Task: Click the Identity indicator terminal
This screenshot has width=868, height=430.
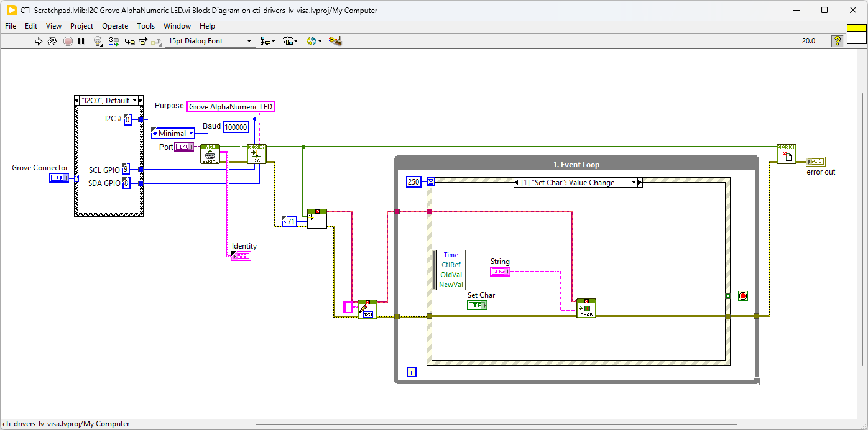Action: [240, 255]
